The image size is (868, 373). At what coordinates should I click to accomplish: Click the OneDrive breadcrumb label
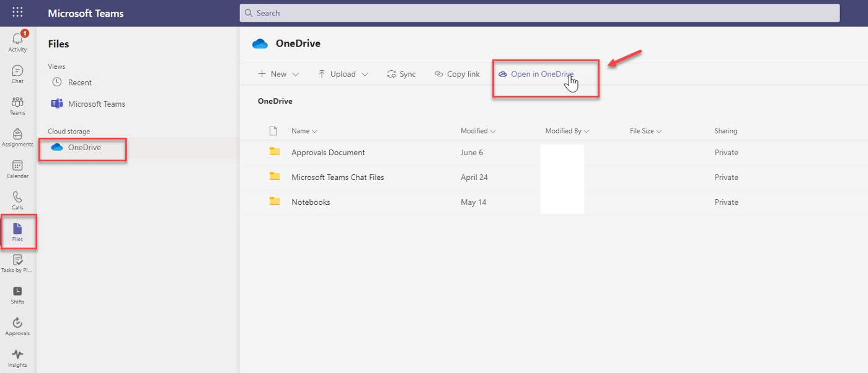click(x=275, y=101)
